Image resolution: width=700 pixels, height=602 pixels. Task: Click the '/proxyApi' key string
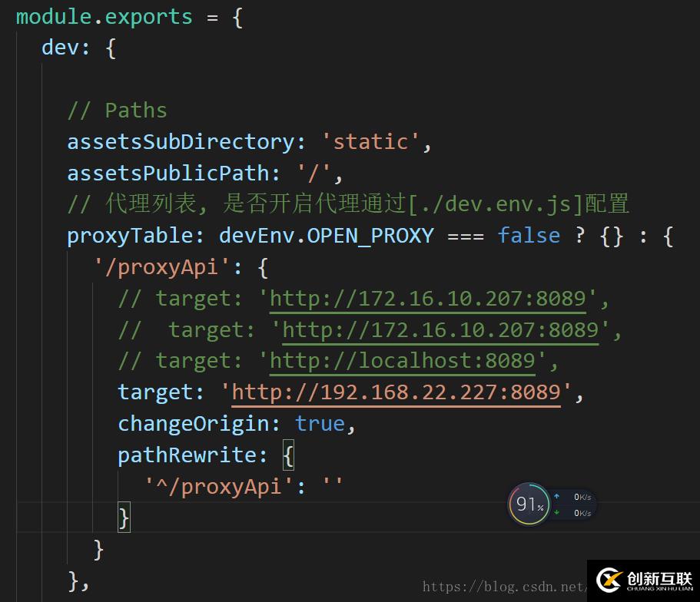164,267
